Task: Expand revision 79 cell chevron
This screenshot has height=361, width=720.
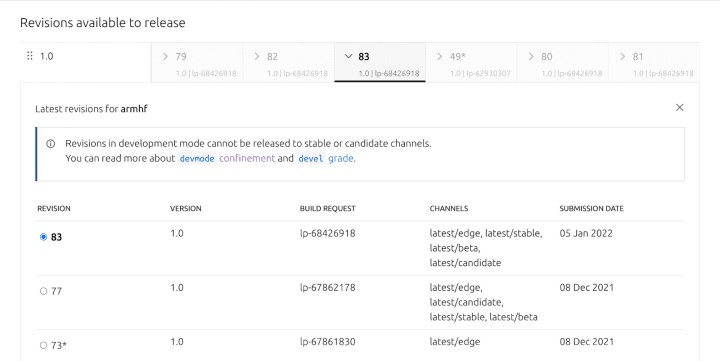Action: tap(165, 56)
